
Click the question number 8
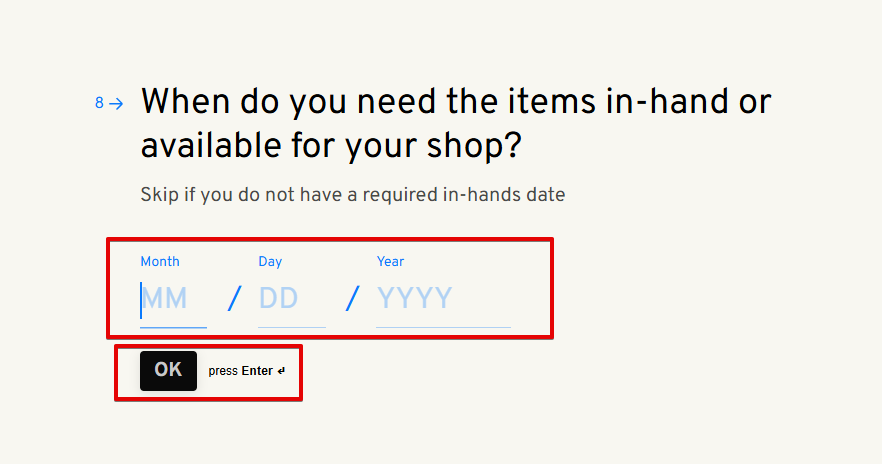coord(99,103)
